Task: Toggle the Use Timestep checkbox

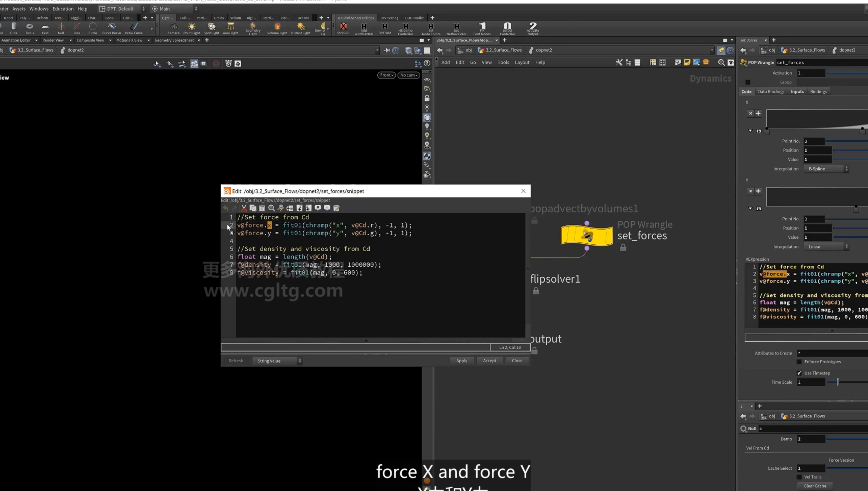Action: pos(799,373)
